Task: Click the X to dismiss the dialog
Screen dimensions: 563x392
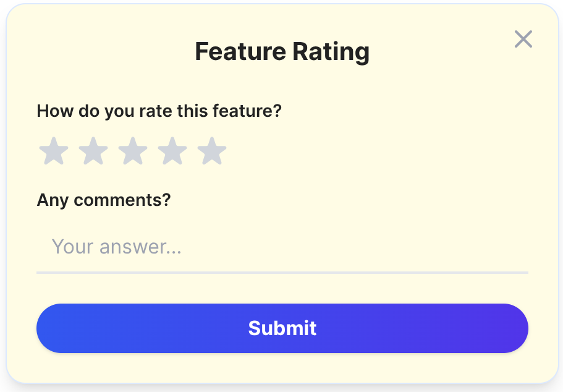Action: tap(523, 39)
